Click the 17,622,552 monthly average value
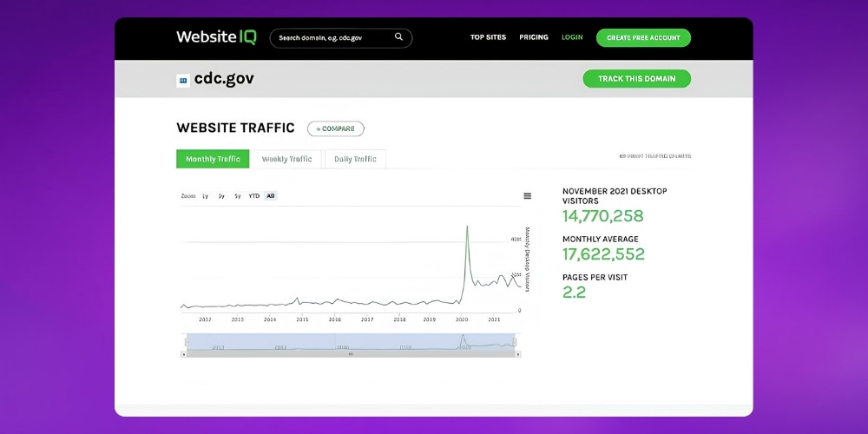 pos(603,254)
